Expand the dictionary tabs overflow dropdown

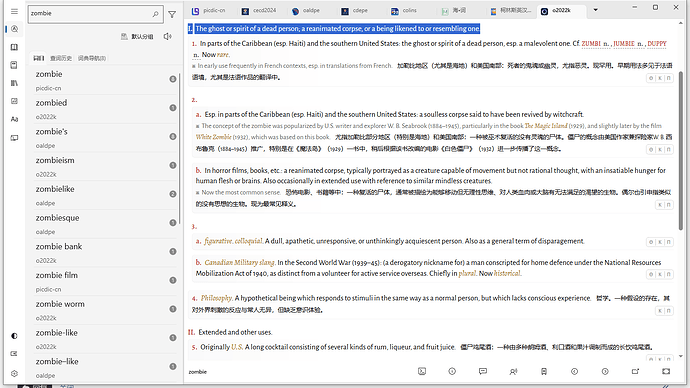[x=595, y=10]
